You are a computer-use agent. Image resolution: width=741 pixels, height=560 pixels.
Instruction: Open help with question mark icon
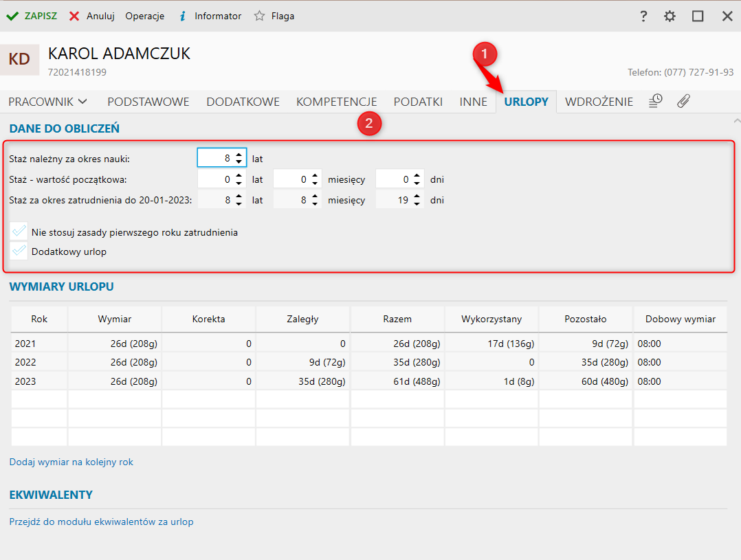point(643,16)
